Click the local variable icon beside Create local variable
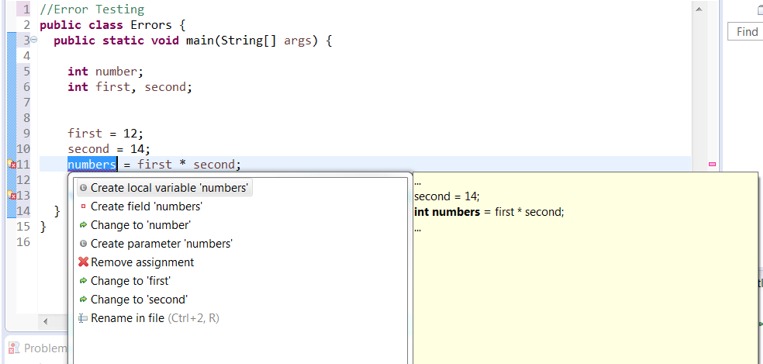This screenshot has width=763, height=364. click(x=83, y=188)
